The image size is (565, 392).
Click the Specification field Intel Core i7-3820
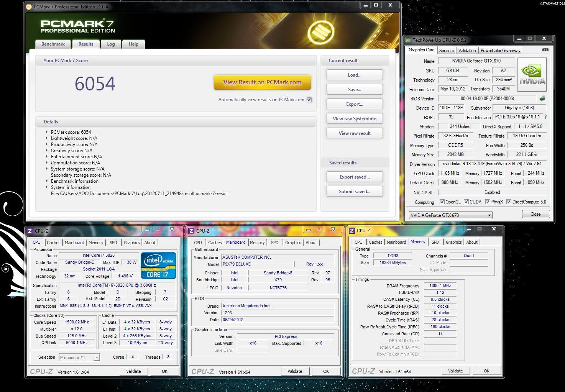coord(117,285)
